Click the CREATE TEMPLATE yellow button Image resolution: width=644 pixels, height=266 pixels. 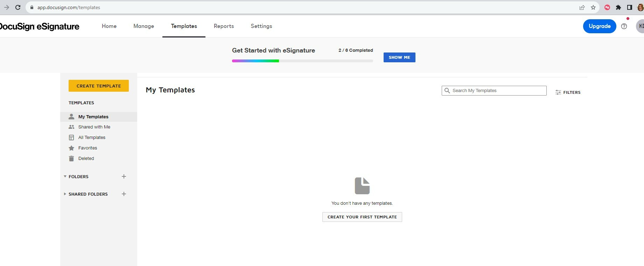(x=99, y=86)
